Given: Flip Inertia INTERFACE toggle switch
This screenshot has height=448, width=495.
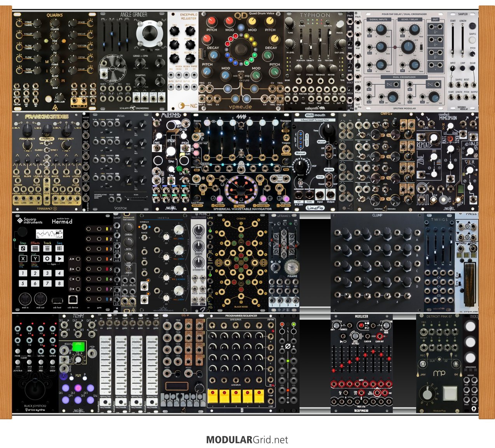Looking at the screenshot, I should coord(144,226).
